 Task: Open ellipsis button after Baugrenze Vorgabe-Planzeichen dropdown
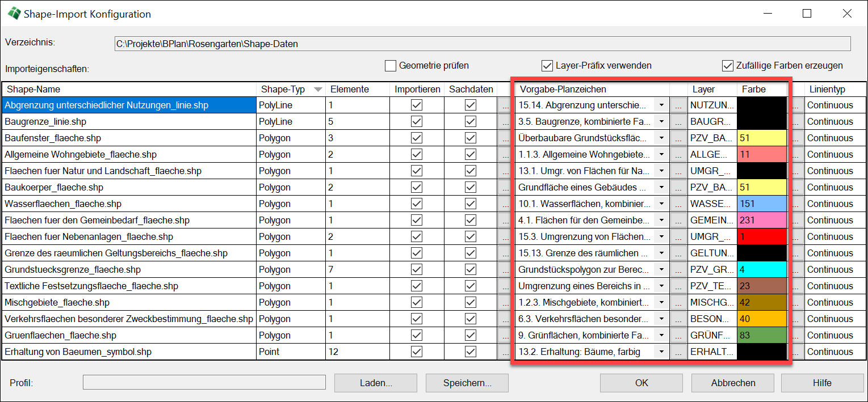pos(677,121)
